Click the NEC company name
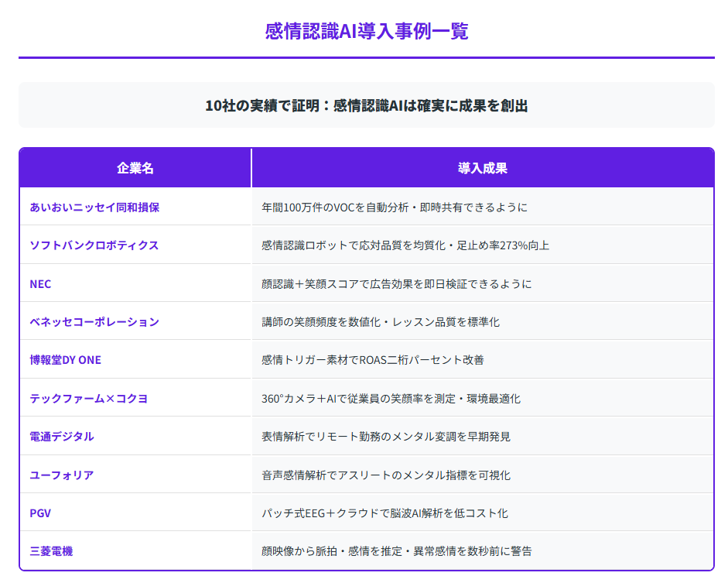The width and height of the screenshot is (728, 583). 40,284
